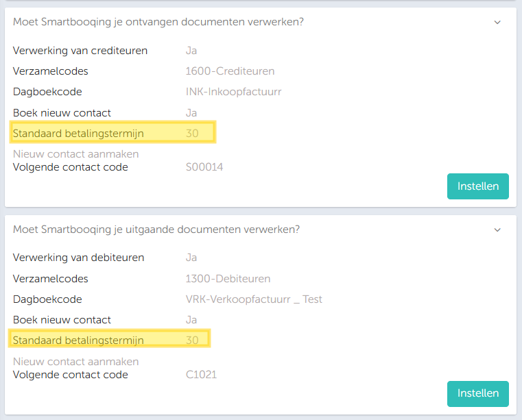
Task: Click the 'ontvangen documenten verwerken' panel header
Action: pos(158,22)
